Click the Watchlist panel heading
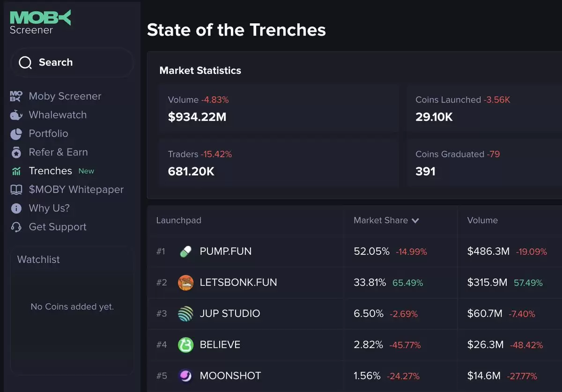Image resolution: width=562 pixels, height=392 pixels. 38,259
